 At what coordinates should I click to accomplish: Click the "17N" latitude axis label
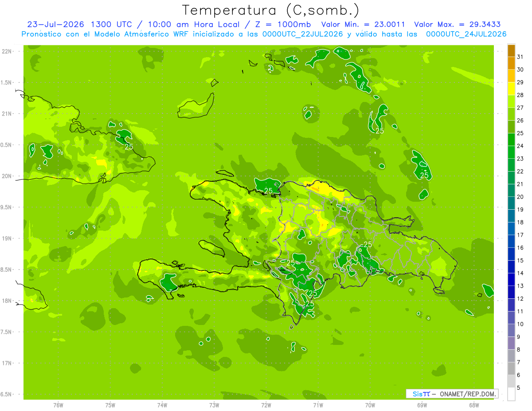(7, 363)
